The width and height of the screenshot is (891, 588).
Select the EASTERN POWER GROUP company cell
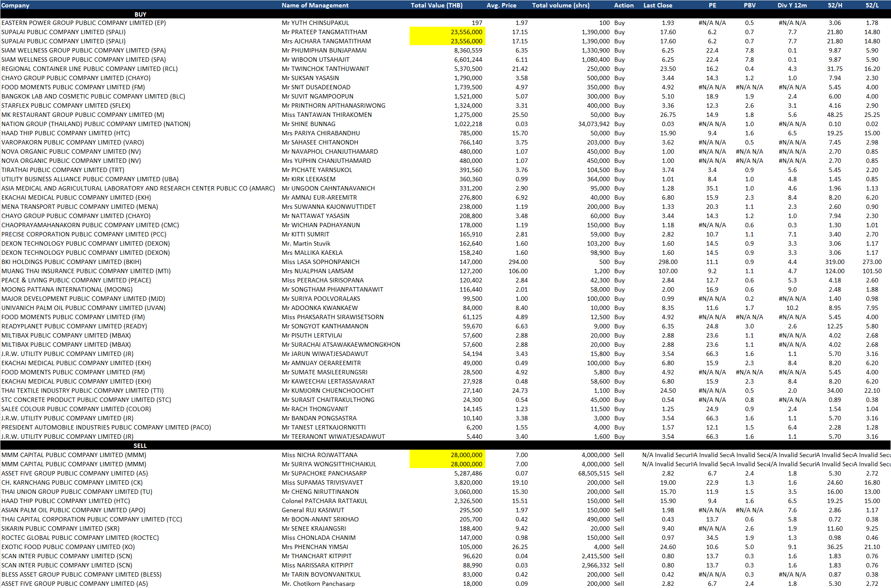click(x=83, y=23)
